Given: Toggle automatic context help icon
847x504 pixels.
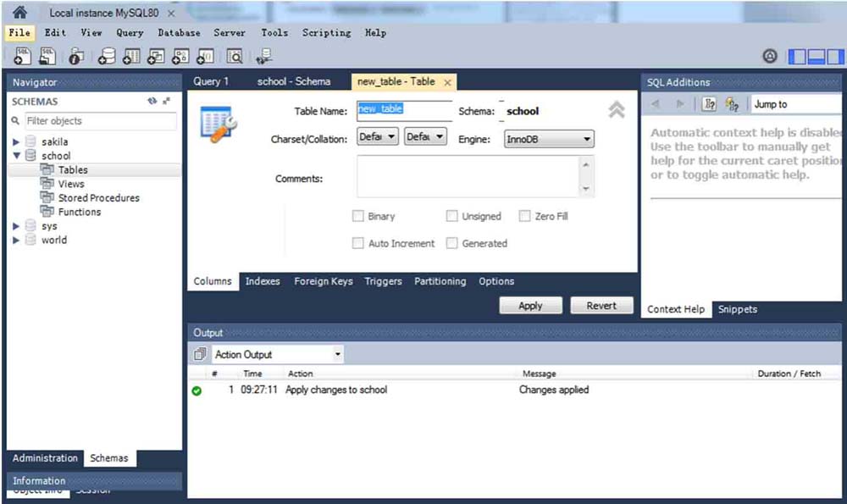Looking at the screenshot, I should pos(732,103).
